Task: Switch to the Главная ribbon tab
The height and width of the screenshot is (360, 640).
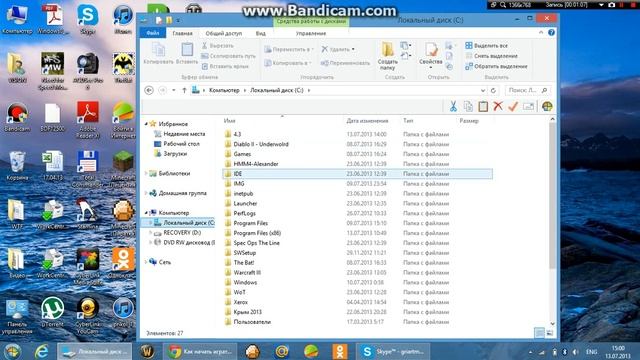Action: 182,33
